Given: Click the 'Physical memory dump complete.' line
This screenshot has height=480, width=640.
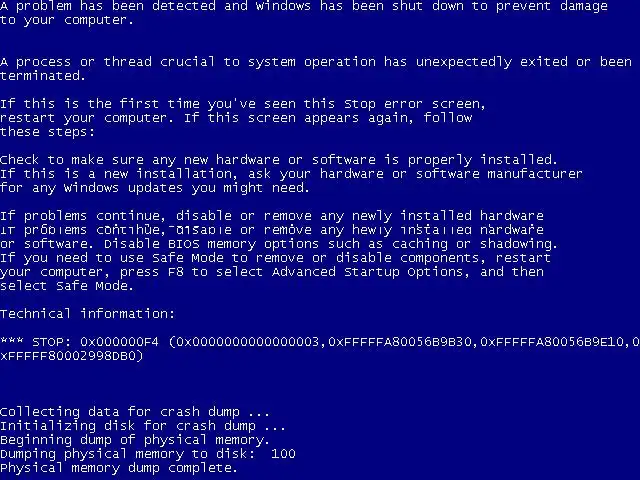Looking at the screenshot, I should click(x=118, y=468).
